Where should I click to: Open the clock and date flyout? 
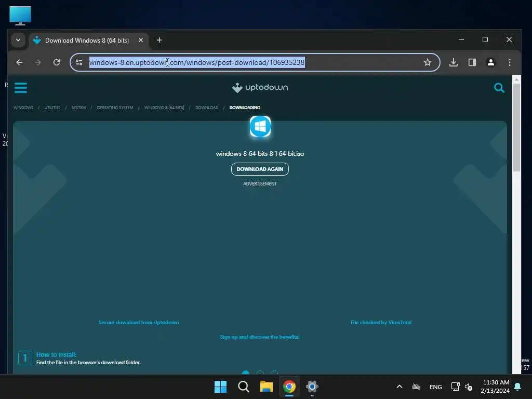pyautogui.click(x=495, y=387)
